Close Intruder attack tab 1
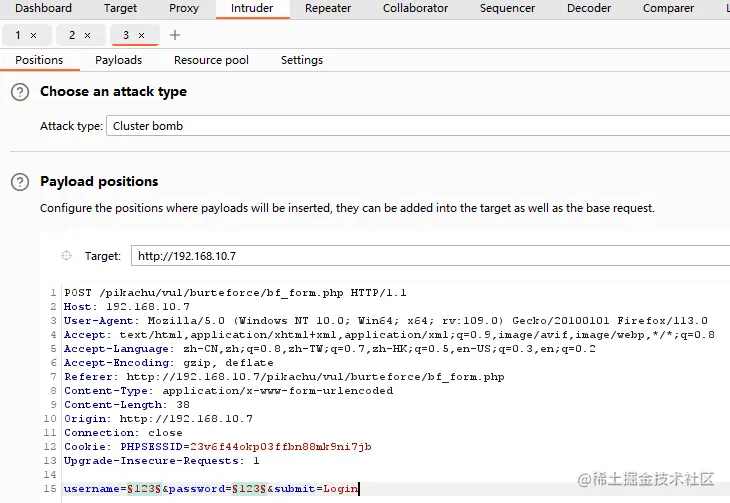 click(33, 35)
